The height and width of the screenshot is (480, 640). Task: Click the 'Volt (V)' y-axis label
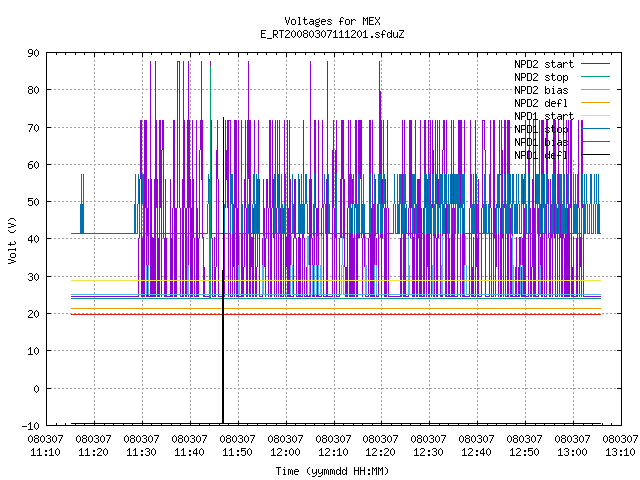click(x=12, y=240)
